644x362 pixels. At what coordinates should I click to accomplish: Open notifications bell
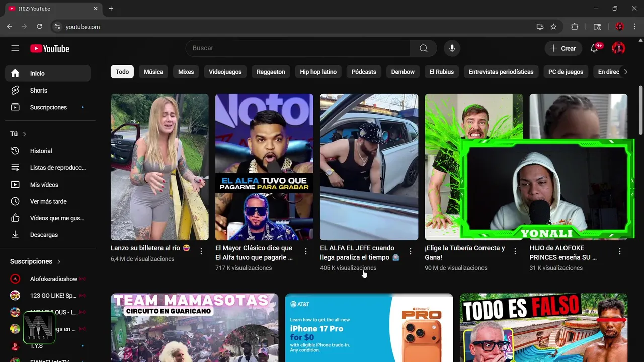[x=594, y=48]
